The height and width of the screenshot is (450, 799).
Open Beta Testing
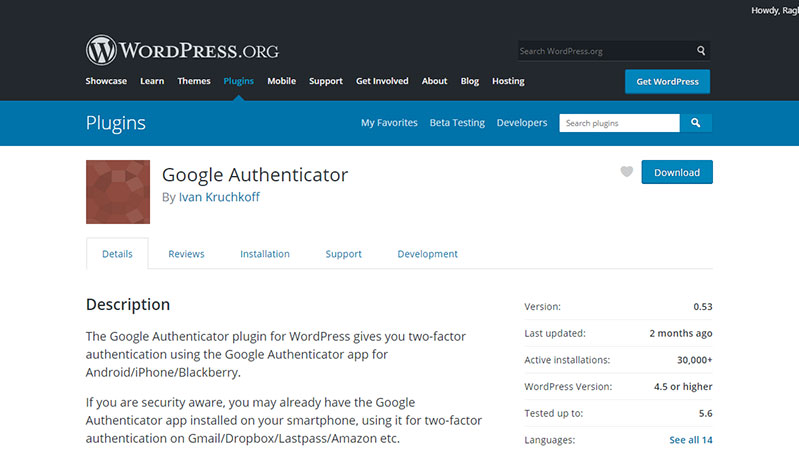coord(457,123)
